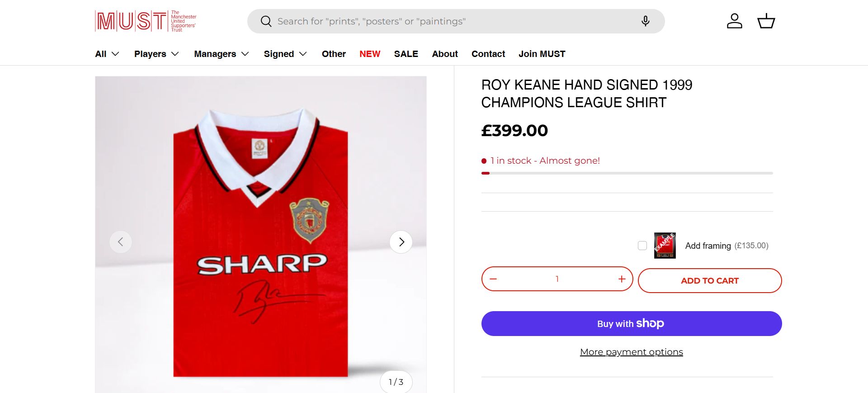Tick the Add framing checkbox
Screen dimensions: 868x393
(642, 246)
